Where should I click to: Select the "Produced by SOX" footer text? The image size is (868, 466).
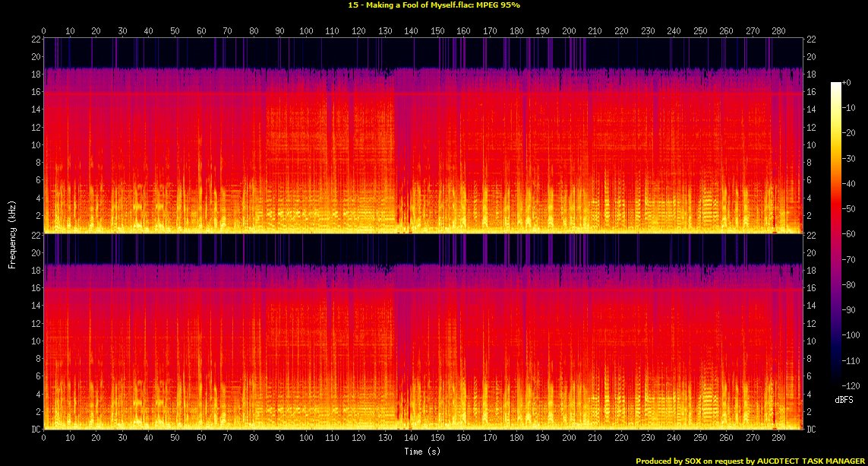pyautogui.click(x=750, y=461)
